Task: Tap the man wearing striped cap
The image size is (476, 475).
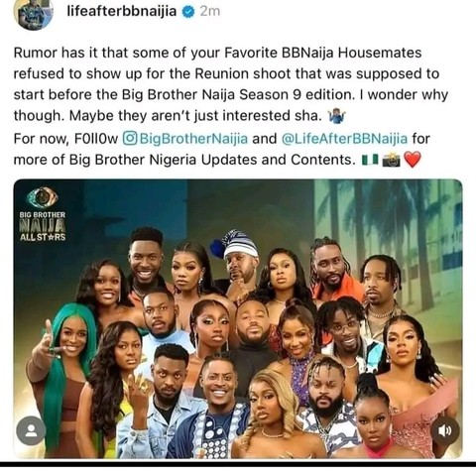Action: [239, 265]
